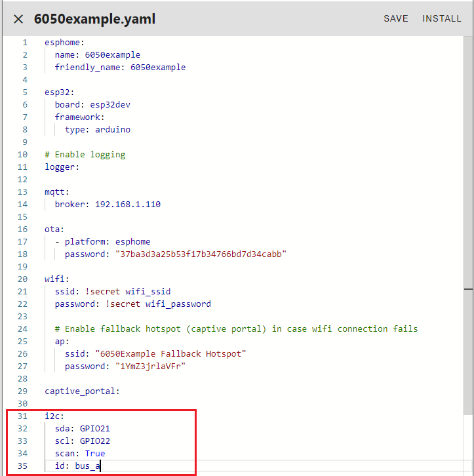Click the 'captive_portal:' key
Screen dimensions: 474x476
[x=82, y=391]
